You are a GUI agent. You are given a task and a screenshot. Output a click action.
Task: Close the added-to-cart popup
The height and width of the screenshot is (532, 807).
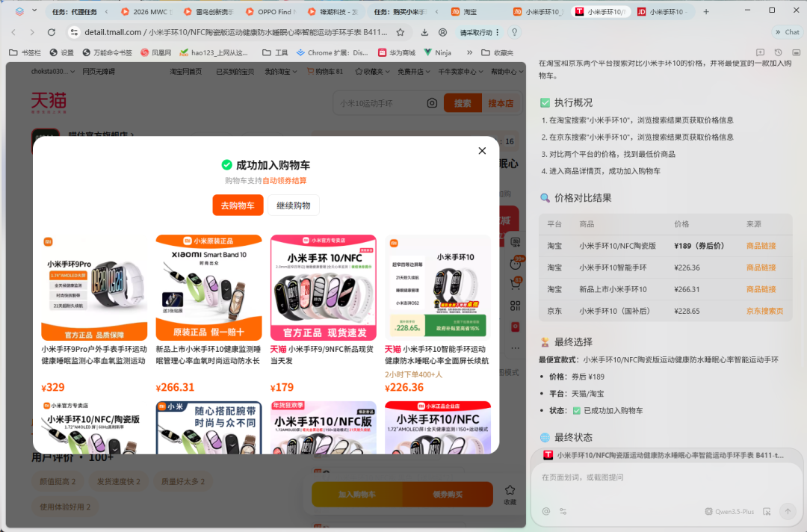click(x=482, y=151)
